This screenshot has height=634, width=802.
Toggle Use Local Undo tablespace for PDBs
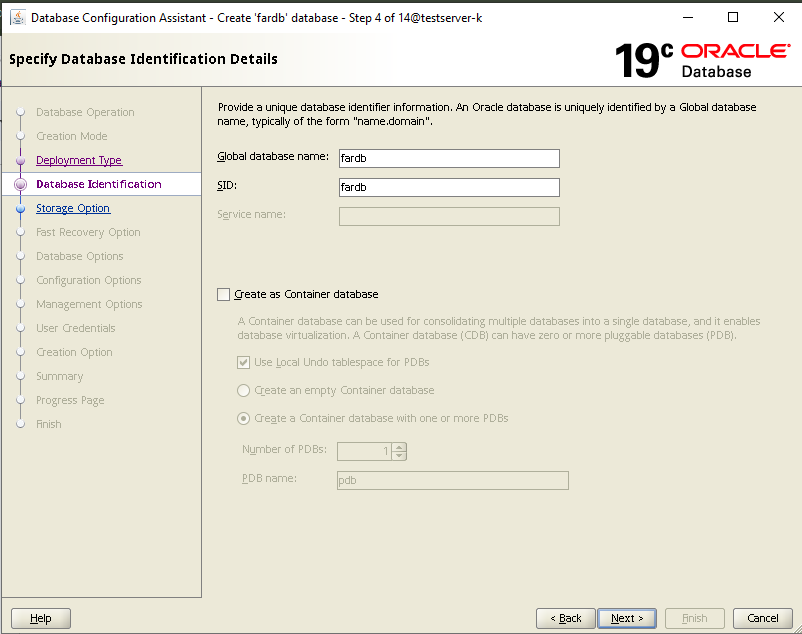coord(243,363)
